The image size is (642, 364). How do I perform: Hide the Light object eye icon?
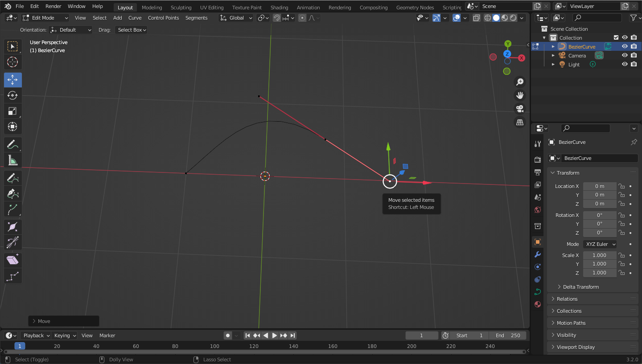click(625, 64)
